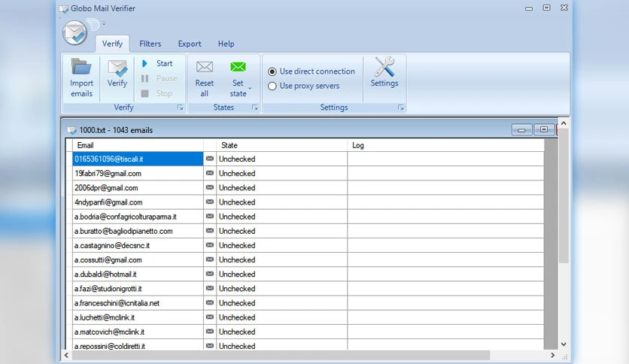The height and width of the screenshot is (364, 629).
Task: Click the Log column header
Action: (x=445, y=145)
